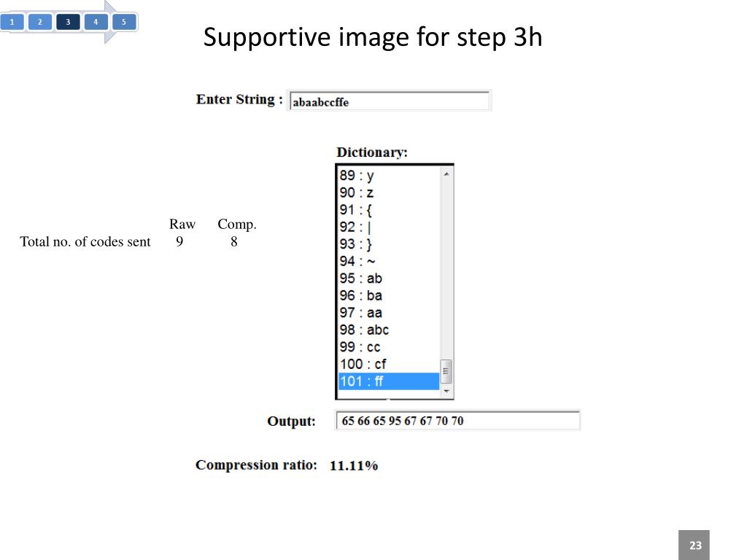Jump to step 4 in navigation
The width and height of the screenshot is (747, 560).
tap(96, 22)
